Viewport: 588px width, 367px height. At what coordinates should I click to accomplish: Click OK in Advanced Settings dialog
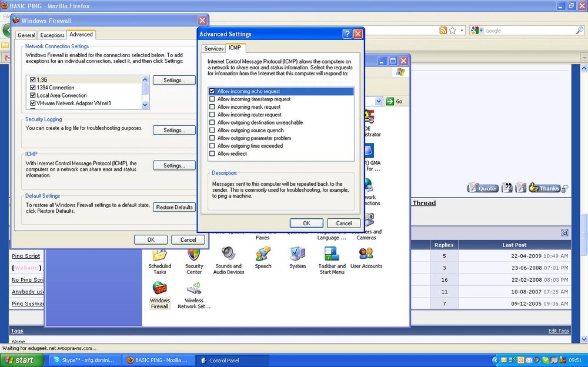306,223
